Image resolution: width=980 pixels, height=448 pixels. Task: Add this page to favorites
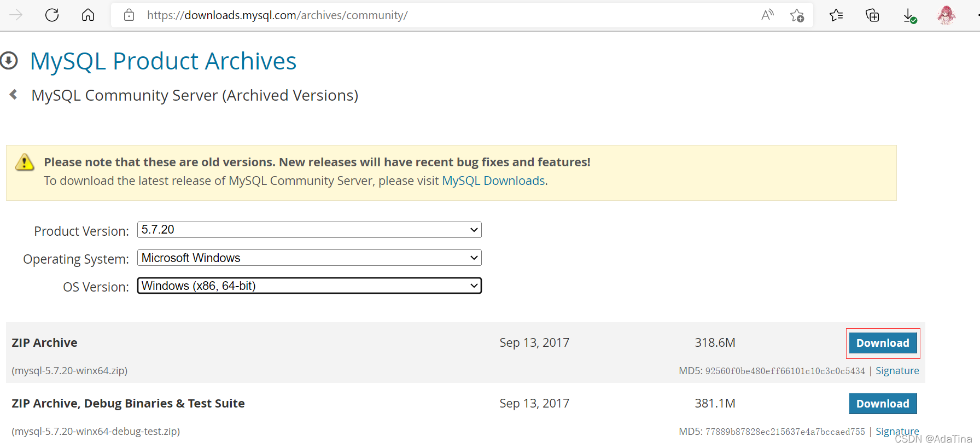click(x=797, y=15)
